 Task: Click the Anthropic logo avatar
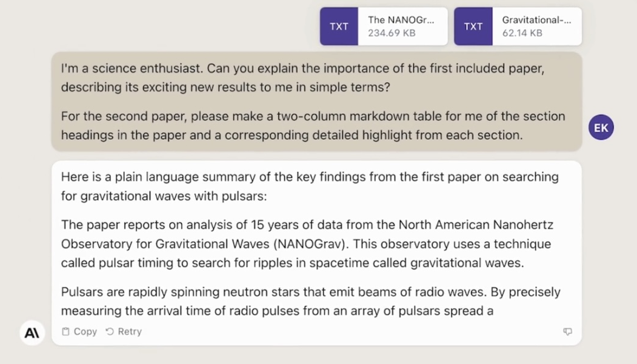(x=32, y=332)
